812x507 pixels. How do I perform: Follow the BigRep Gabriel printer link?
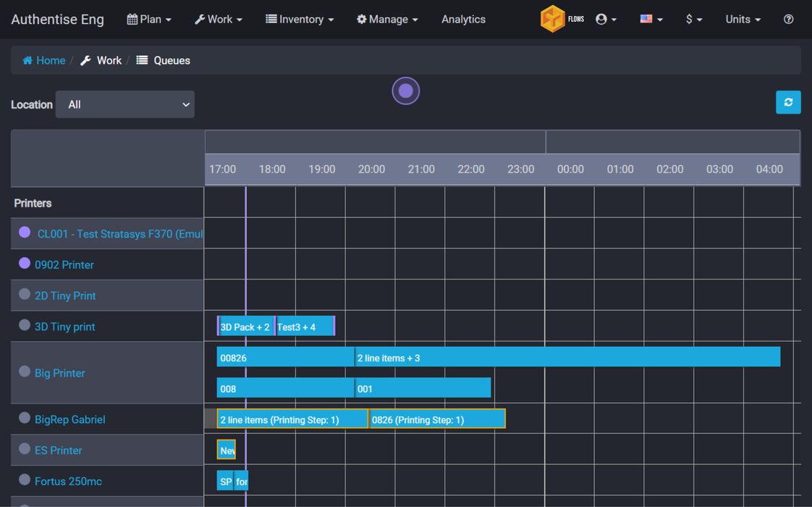coord(69,419)
